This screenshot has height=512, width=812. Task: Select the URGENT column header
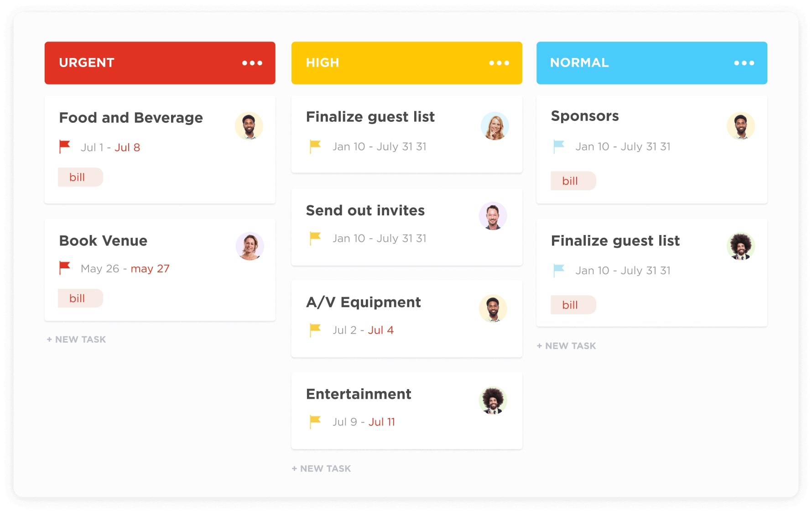click(x=87, y=63)
